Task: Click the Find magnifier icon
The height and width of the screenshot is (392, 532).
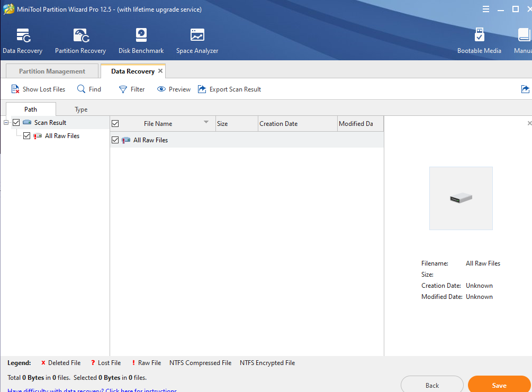Action: pos(81,89)
